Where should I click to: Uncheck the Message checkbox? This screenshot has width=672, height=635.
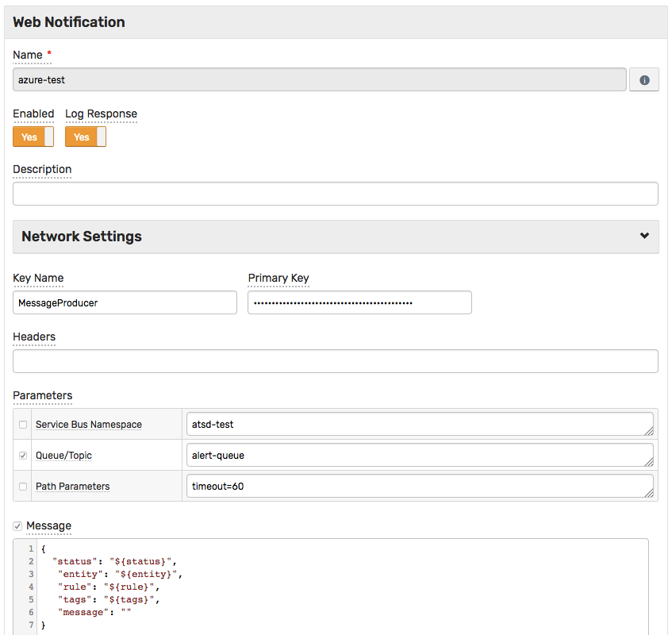pos(17,526)
